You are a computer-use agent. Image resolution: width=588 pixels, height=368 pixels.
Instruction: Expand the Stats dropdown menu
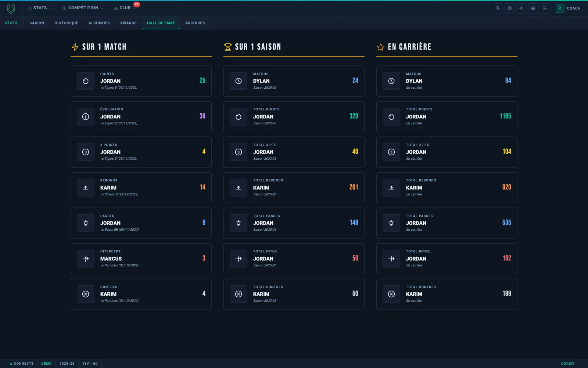(40, 8)
